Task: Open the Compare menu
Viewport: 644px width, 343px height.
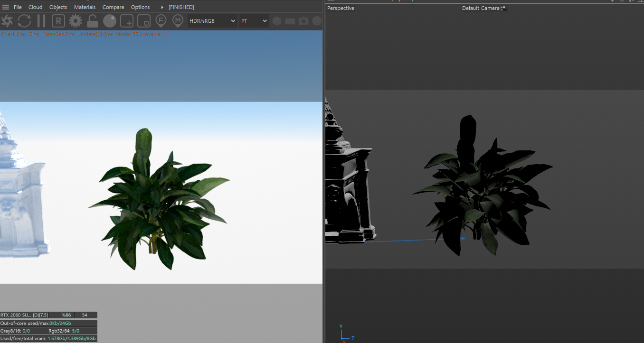Action: tap(113, 7)
